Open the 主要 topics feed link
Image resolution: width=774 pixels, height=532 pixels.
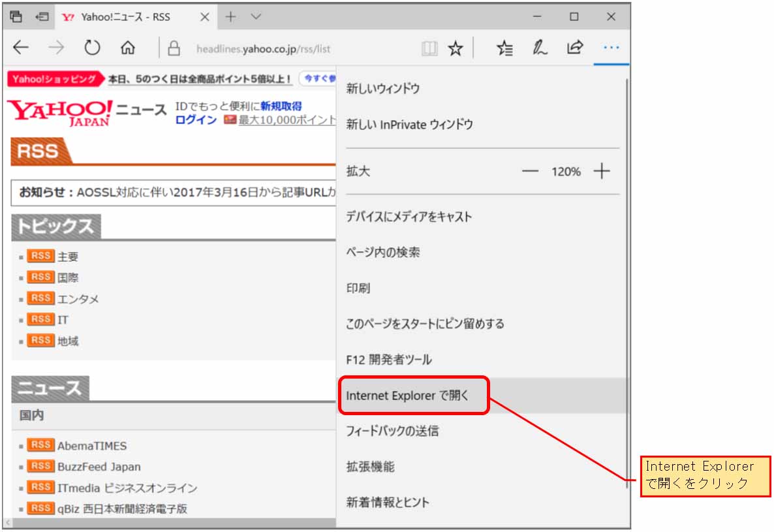click(x=68, y=257)
